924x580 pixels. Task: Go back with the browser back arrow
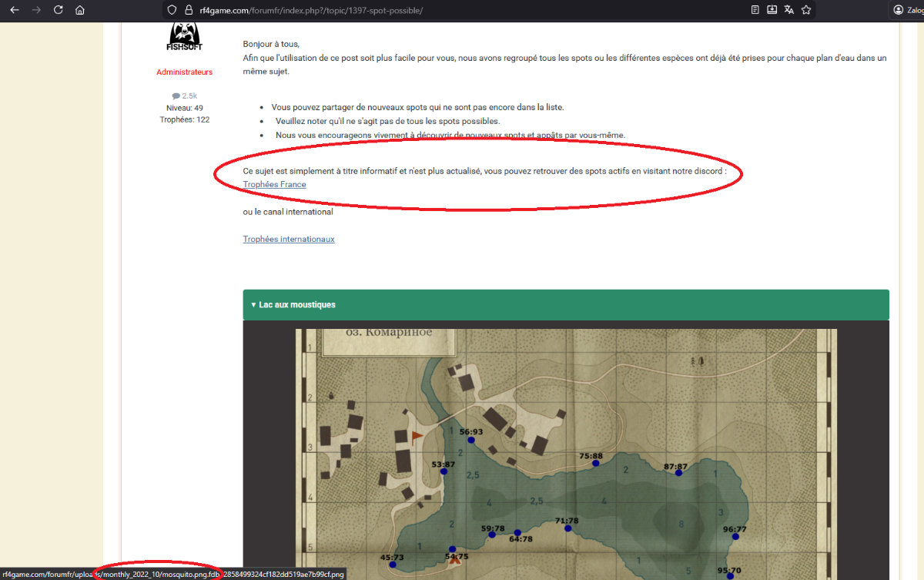coord(14,10)
